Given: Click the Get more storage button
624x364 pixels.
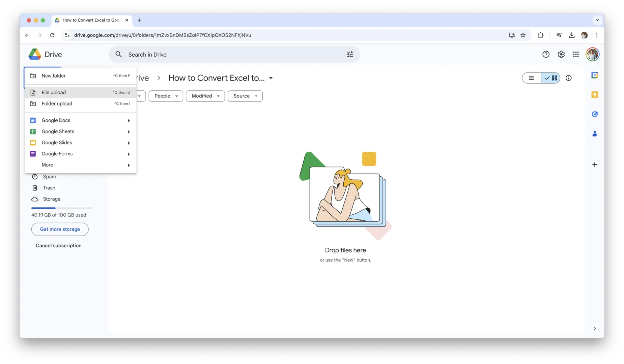Looking at the screenshot, I should tap(60, 229).
